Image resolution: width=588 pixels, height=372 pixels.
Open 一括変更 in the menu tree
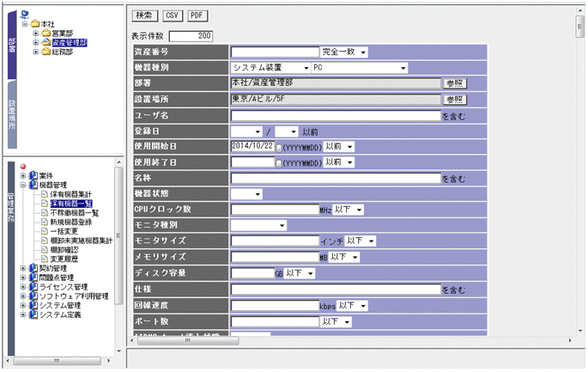(64, 231)
